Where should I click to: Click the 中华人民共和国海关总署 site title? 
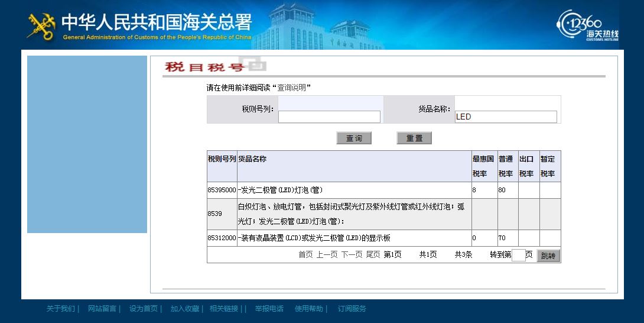tap(157, 22)
